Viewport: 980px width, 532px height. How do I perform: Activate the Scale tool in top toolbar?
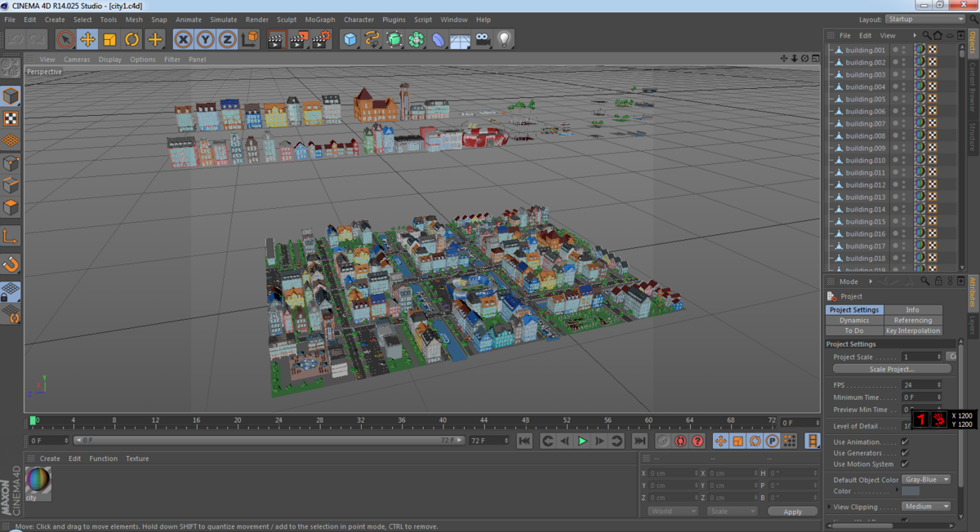click(109, 38)
